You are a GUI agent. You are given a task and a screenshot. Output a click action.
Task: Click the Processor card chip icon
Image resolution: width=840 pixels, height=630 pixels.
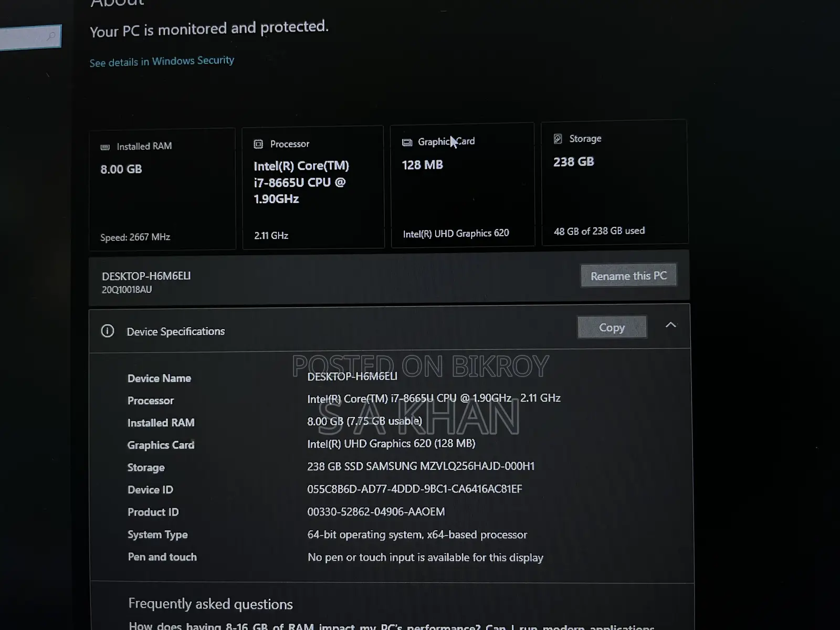(258, 144)
